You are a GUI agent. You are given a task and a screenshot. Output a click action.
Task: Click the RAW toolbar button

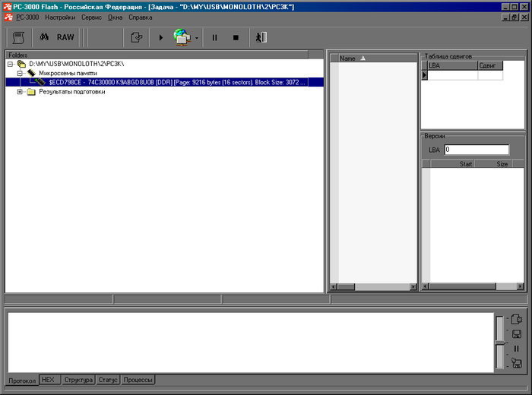pyautogui.click(x=66, y=36)
